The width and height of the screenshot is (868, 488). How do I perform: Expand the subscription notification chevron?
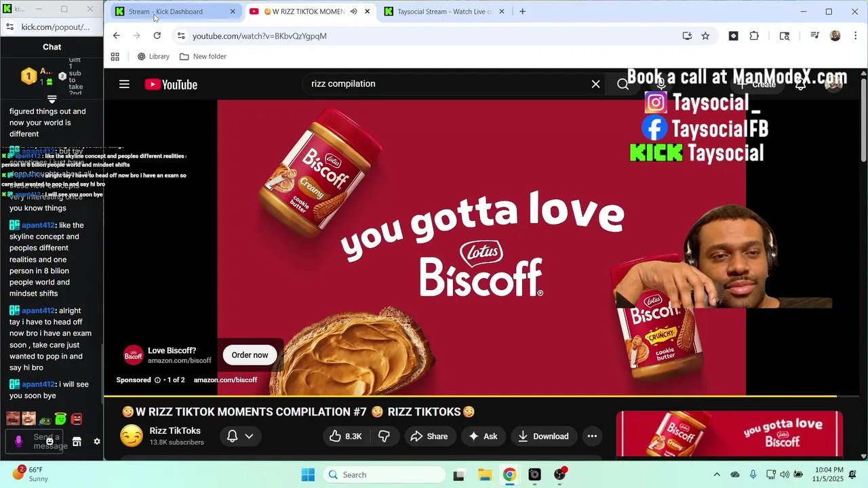click(x=249, y=436)
